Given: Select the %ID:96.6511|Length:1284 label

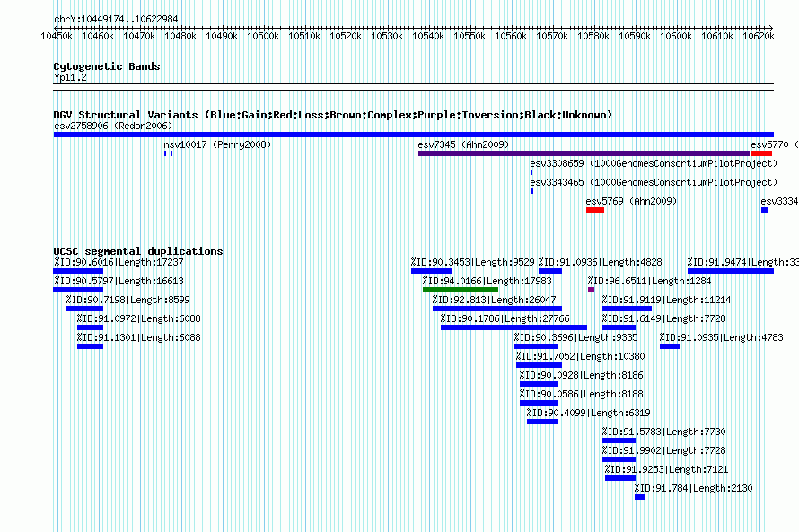Looking at the screenshot, I should point(649,281).
